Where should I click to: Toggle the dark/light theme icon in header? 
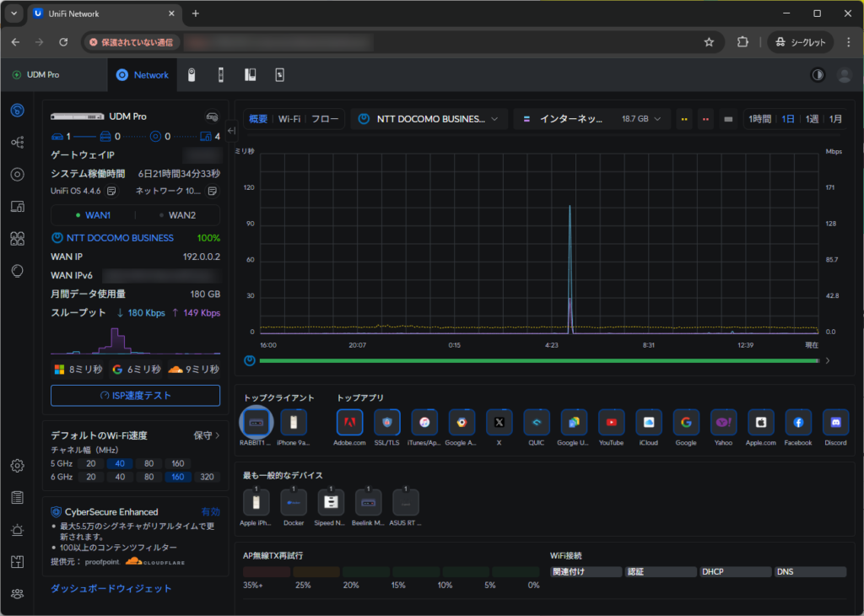point(817,75)
